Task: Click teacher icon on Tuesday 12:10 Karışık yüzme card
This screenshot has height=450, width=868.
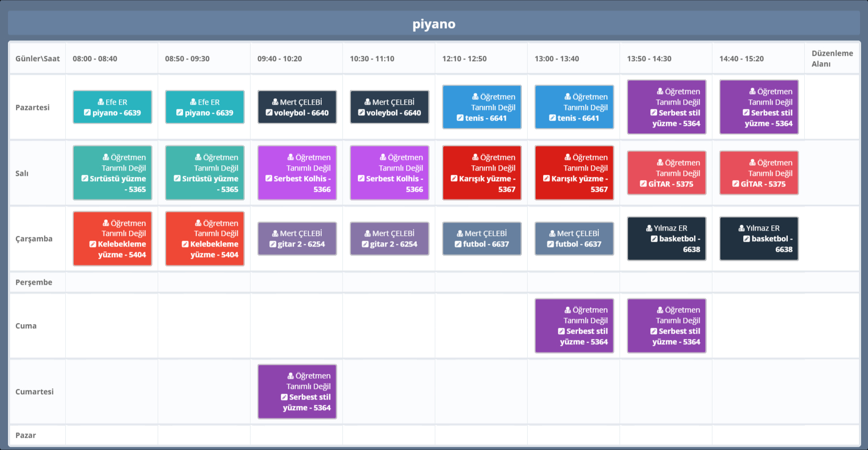Action: (x=475, y=157)
